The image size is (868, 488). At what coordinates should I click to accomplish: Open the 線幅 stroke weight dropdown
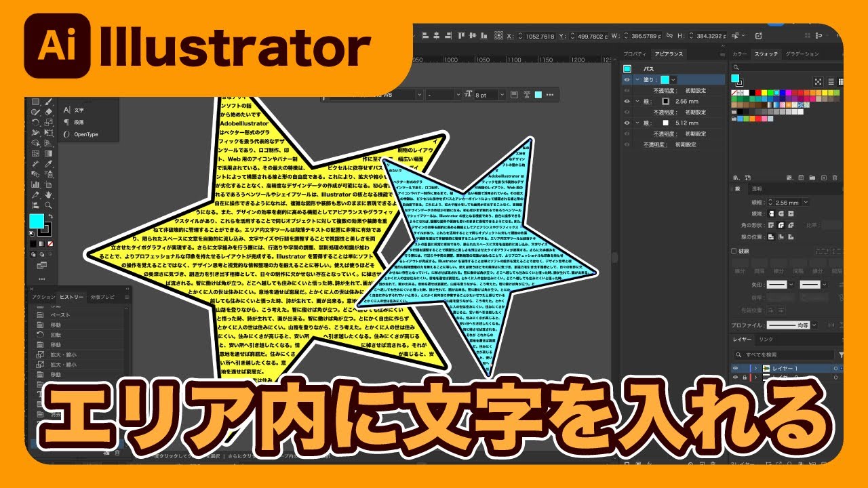point(806,202)
